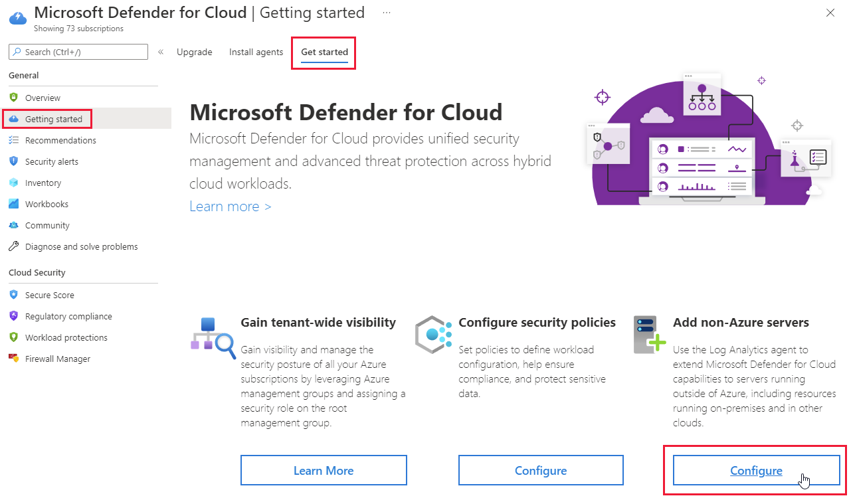Open Recommendations via its checklist icon
Image resolution: width=849 pixels, height=504 pixels.
13,140
